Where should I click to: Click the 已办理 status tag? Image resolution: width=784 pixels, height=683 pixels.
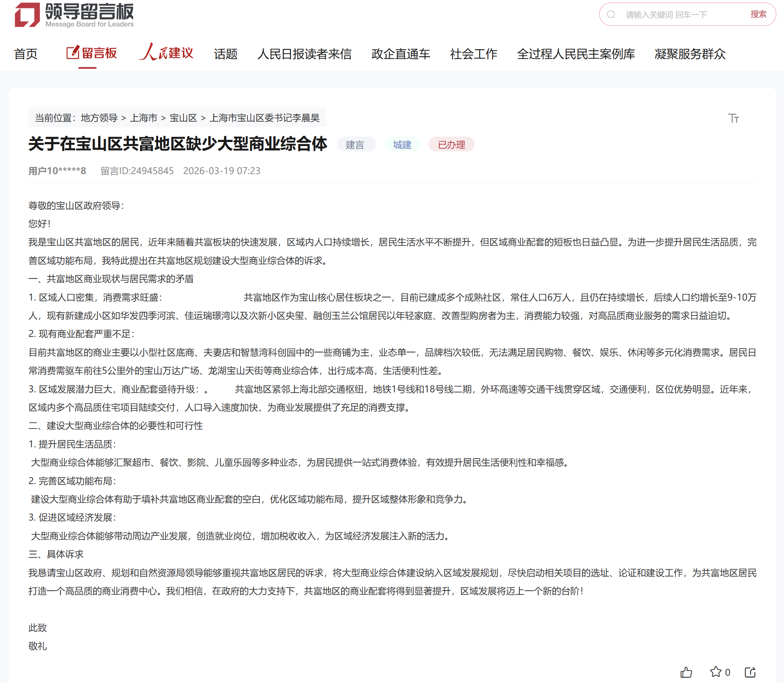[452, 145]
